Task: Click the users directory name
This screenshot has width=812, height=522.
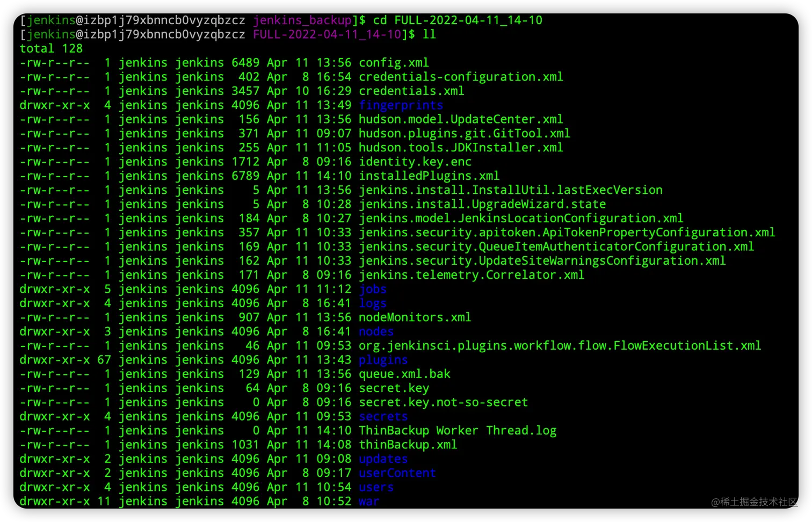Action: 376,487
